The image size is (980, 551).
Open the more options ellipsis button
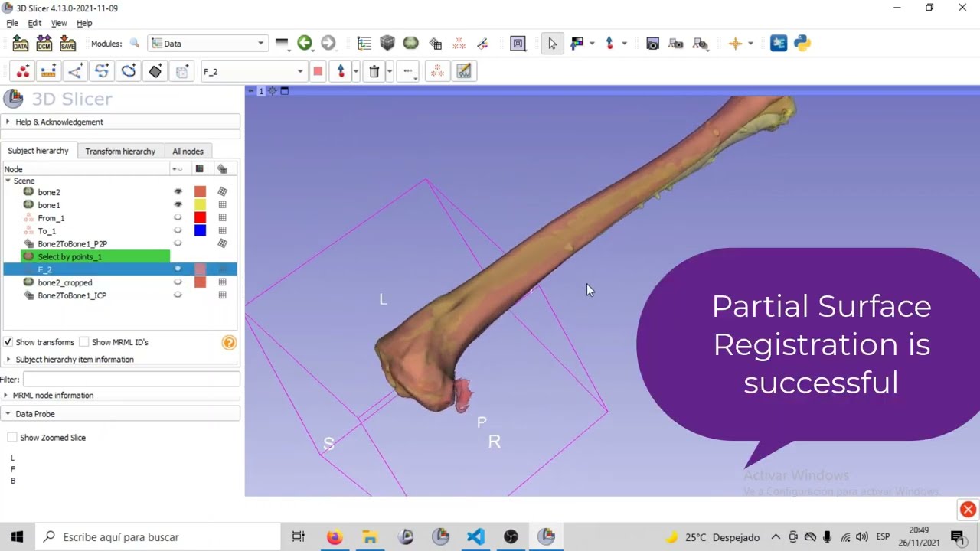coord(408,71)
